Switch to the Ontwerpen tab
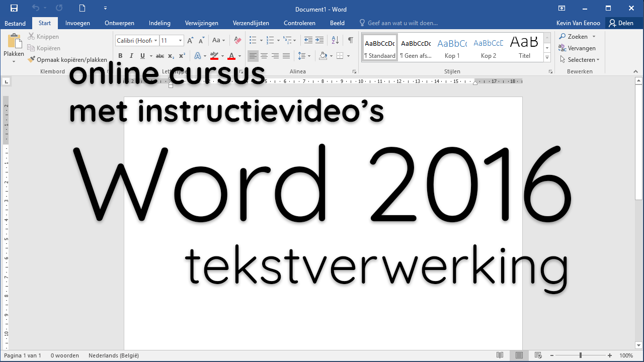644x362 pixels. [119, 23]
